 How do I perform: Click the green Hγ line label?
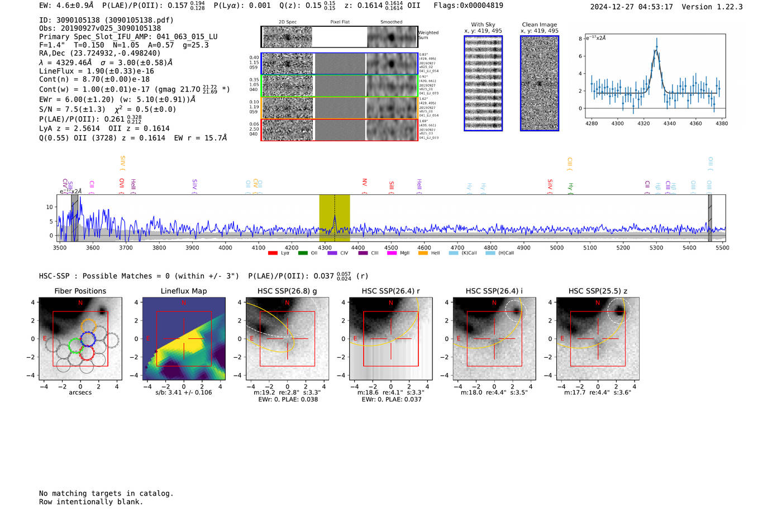click(x=570, y=188)
